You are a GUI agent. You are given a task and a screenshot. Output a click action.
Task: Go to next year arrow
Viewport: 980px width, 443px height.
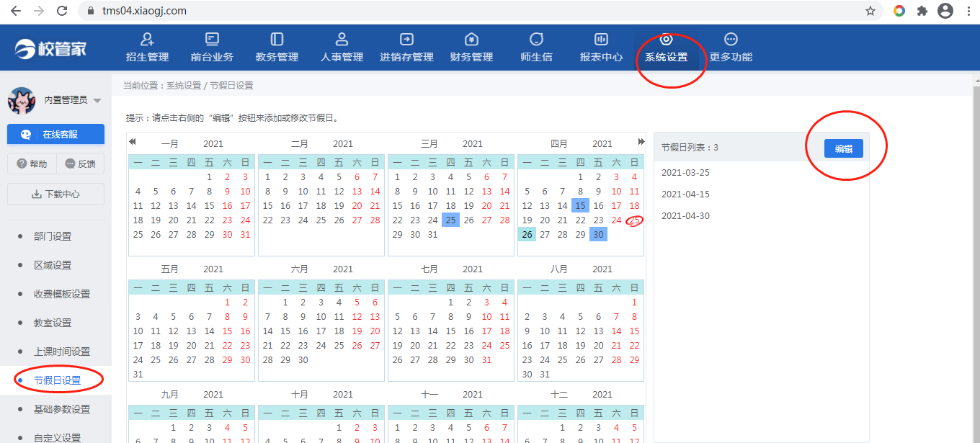641,142
